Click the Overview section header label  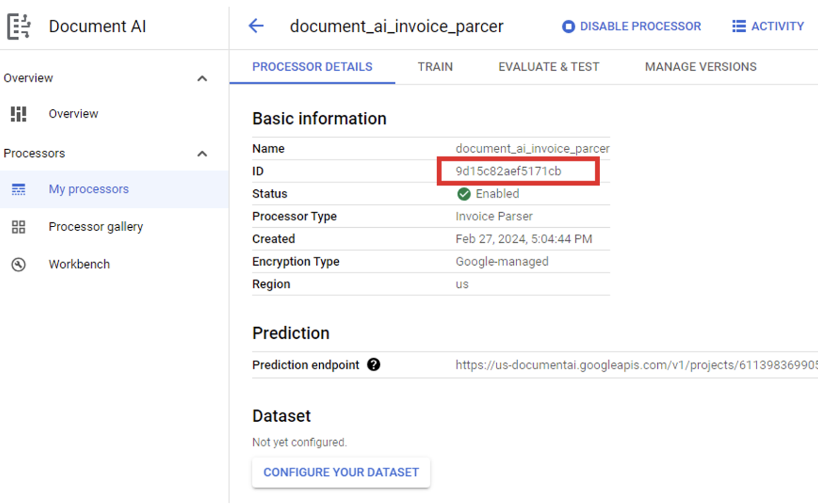pos(29,78)
